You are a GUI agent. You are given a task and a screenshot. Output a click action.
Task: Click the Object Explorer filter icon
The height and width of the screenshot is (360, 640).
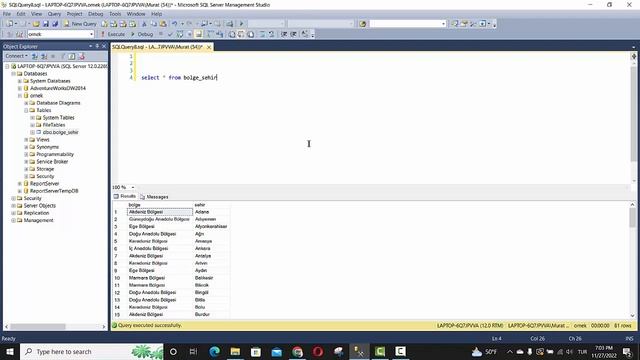pyautogui.click(x=62, y=56)
